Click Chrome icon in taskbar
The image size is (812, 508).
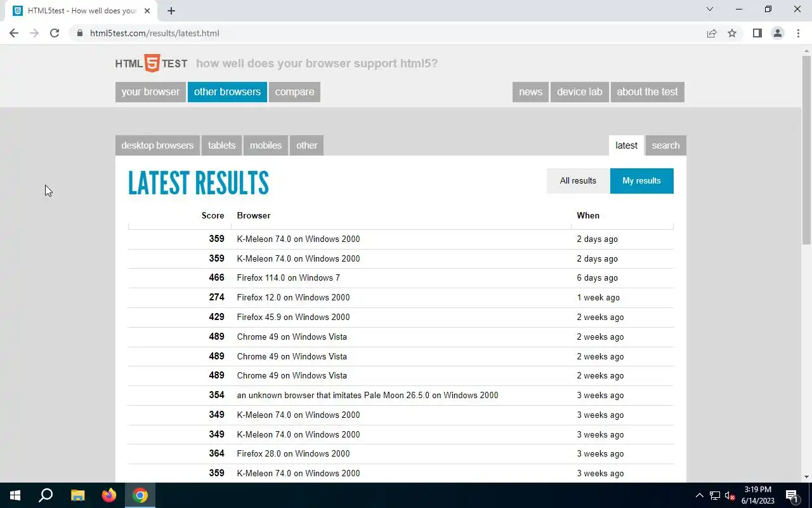point(140,495)
